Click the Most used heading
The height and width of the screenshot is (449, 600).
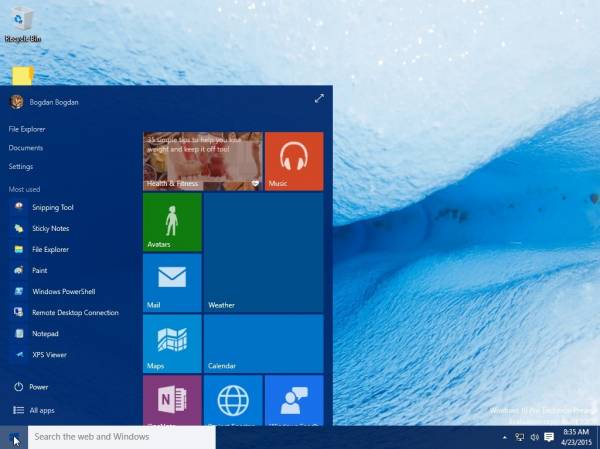pyautogui.click(x=24, y=189)
